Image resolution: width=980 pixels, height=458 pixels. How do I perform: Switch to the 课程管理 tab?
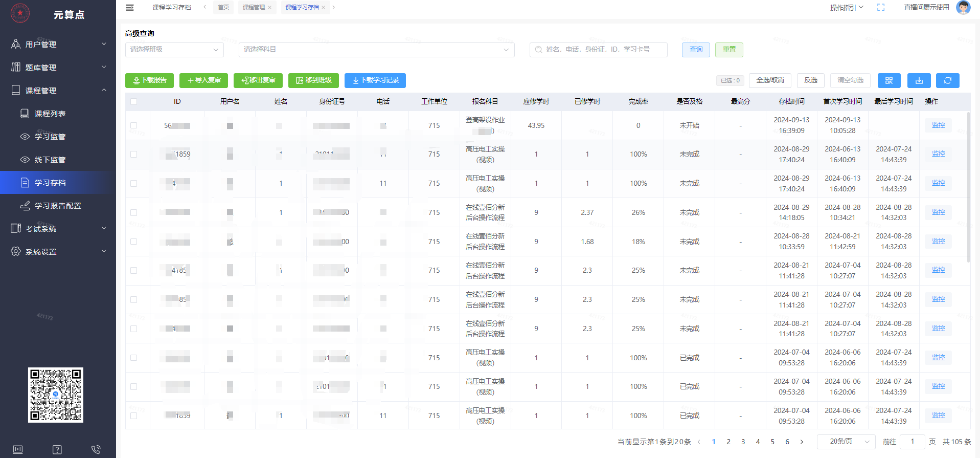254,7
